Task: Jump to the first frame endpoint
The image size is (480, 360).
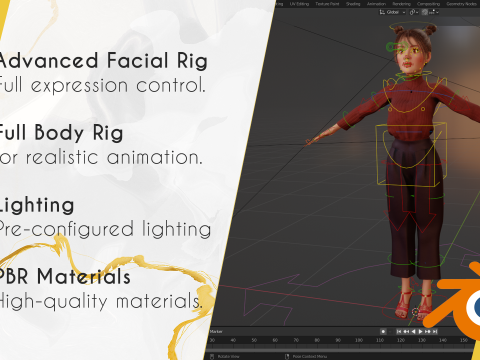Action: [x=399, y=331]
